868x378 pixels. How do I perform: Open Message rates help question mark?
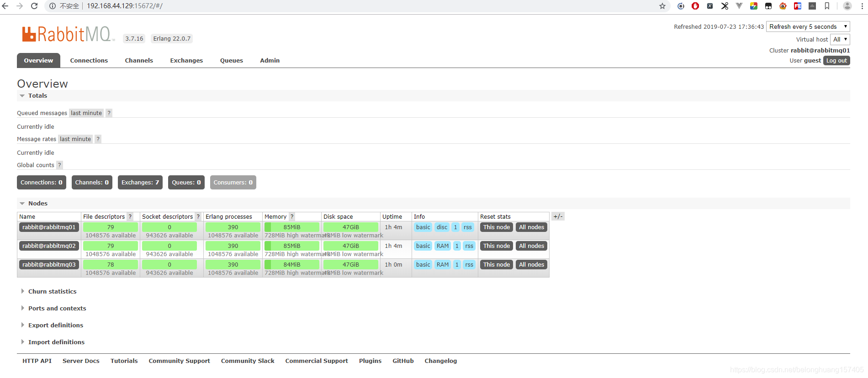(x=98, y=139)
